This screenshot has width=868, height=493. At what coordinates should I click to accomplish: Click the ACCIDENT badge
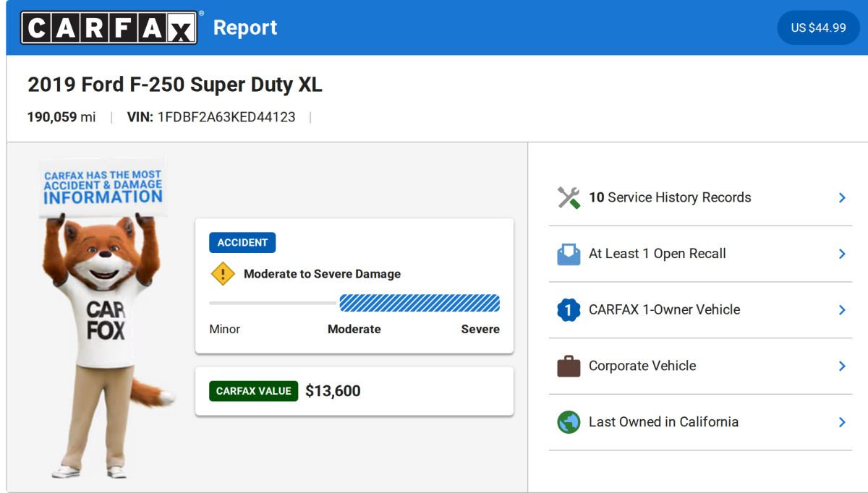pos(242,243)
